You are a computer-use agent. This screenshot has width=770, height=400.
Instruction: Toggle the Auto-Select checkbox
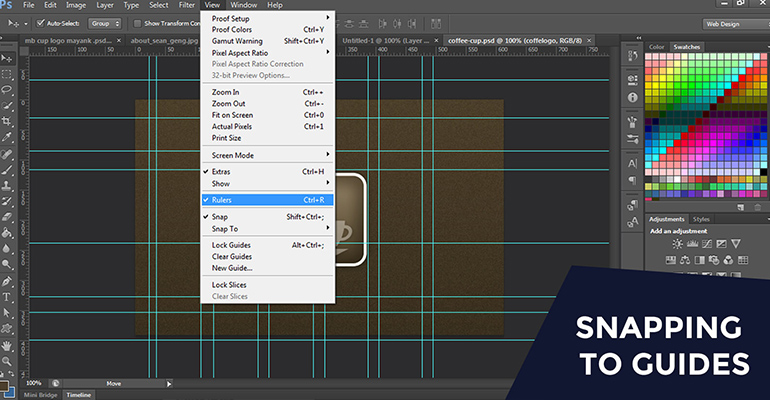point(41,23)
